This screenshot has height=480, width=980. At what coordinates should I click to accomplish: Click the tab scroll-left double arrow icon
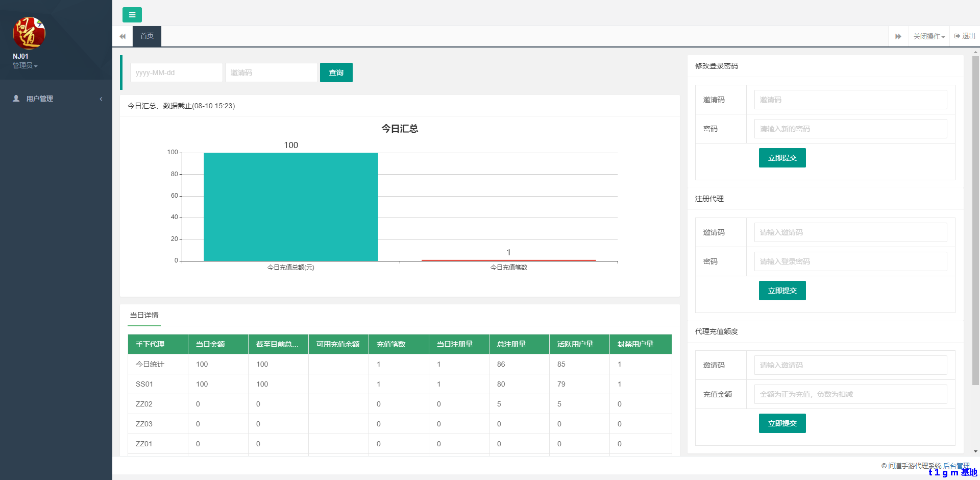[122, 36]
